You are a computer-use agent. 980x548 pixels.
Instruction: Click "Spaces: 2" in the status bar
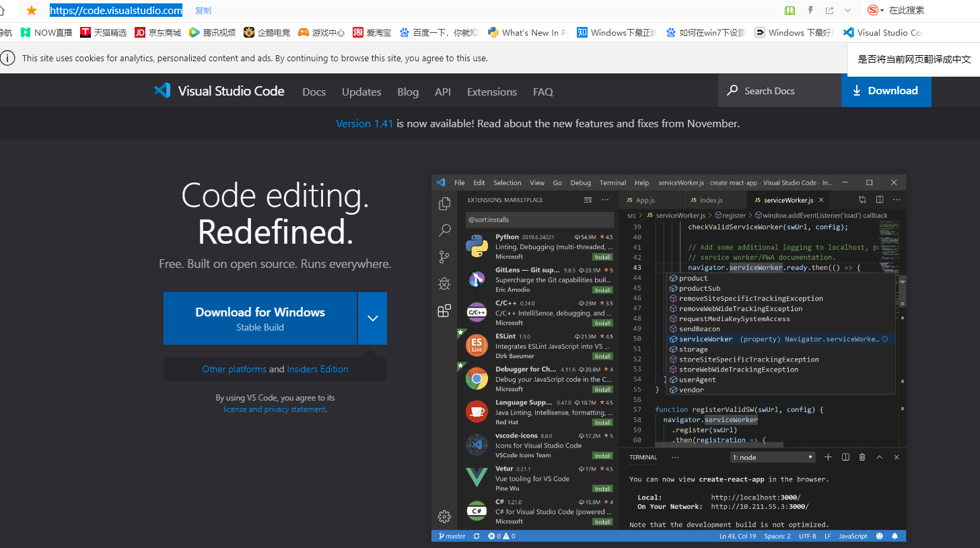pos(777,536)
